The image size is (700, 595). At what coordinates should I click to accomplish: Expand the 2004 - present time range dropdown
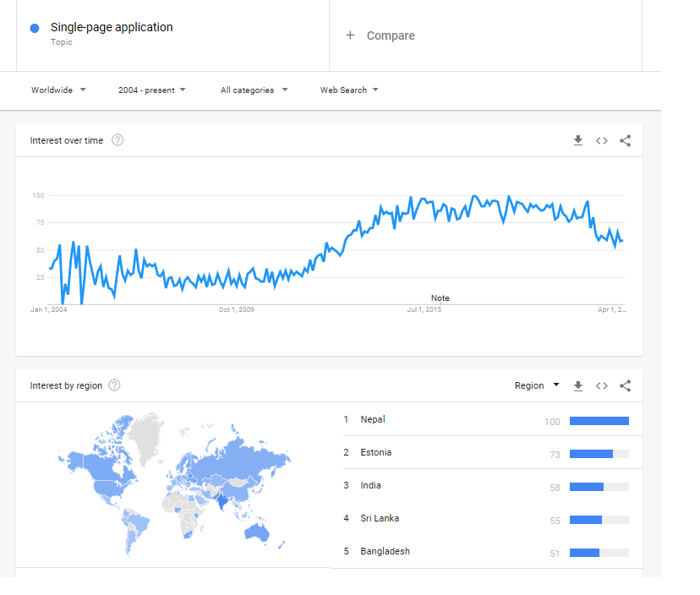pyautogui.click(x=152, y=90)
